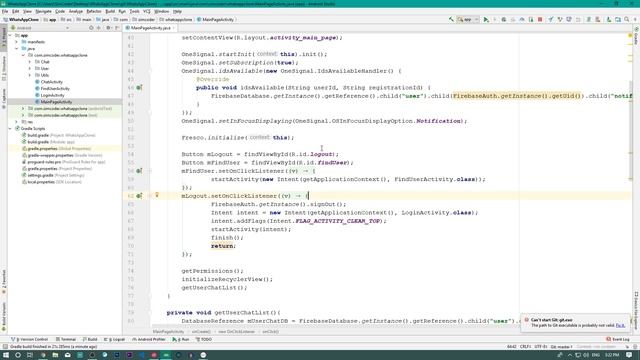This screenshot has width=640, height=360.
Task: Open the Windows Start menu
Action: (6, 355)
